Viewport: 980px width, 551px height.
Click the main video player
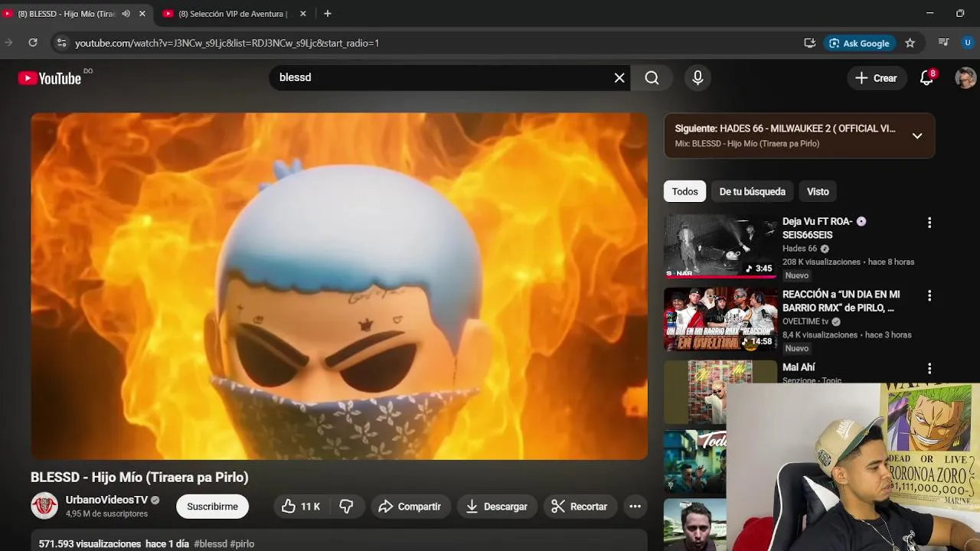339,286
